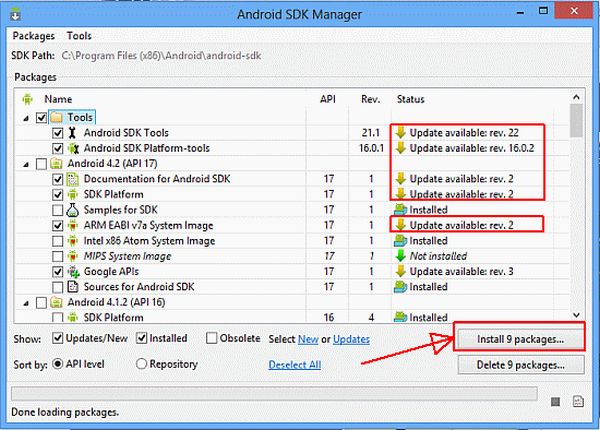
Task: Collapse the Android 4.2 (API 17) node
Action: (26, 165)
